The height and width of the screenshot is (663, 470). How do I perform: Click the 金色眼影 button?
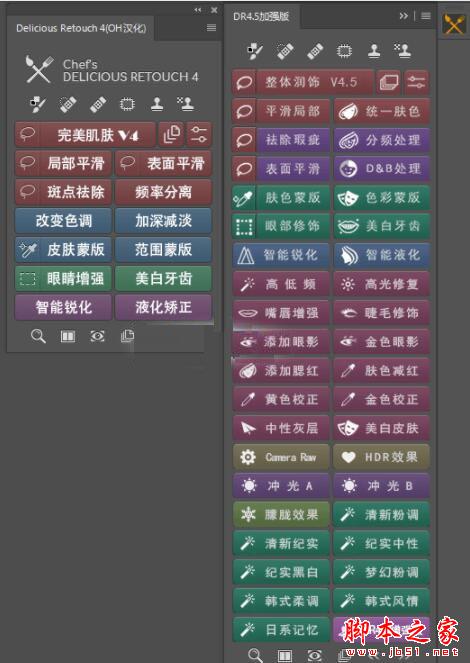pos(382,342)
